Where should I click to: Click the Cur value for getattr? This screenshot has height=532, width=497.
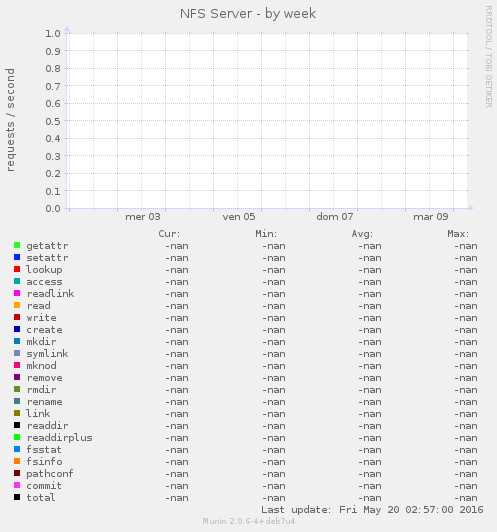click(176, 246)
